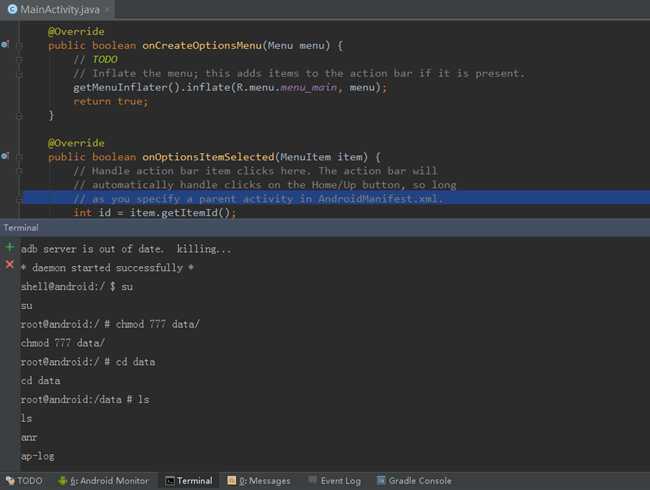
Task: Click terminal prompt 'root@android:/data # ls'
Action: 85,400
